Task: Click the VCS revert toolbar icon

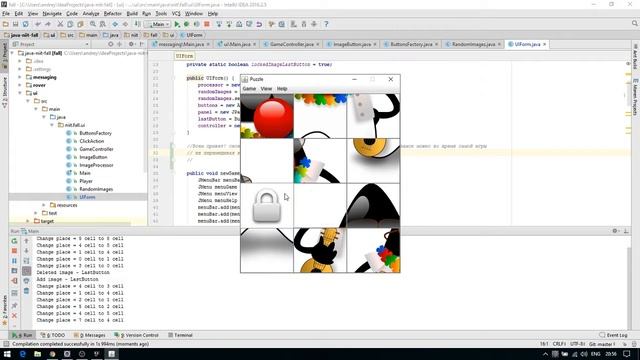Action: [259, 24]
